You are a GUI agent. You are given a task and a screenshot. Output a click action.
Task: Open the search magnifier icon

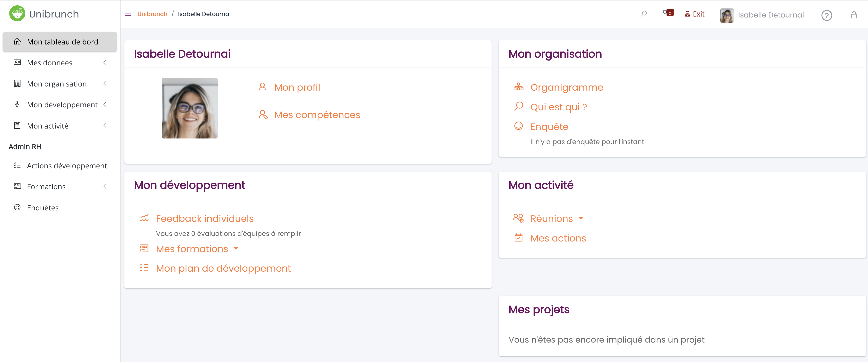643,14
